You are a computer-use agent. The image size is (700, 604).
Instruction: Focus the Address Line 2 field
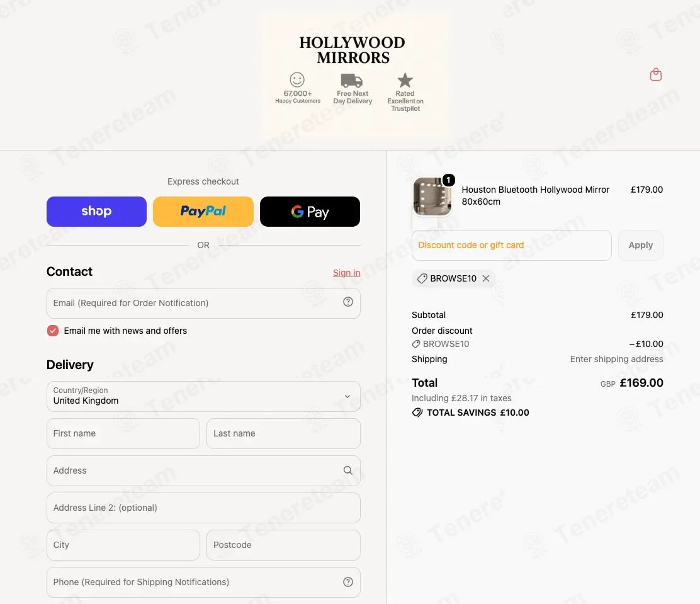(x=203, y=508)
